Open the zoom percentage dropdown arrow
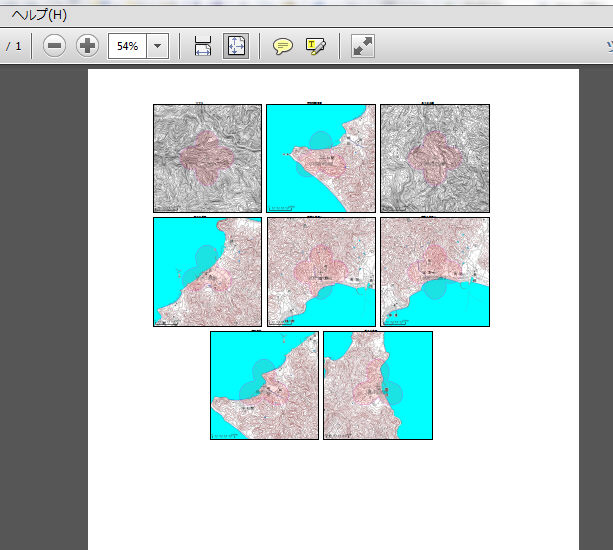The height and width of the screenshot is (550, 613). 157,46
